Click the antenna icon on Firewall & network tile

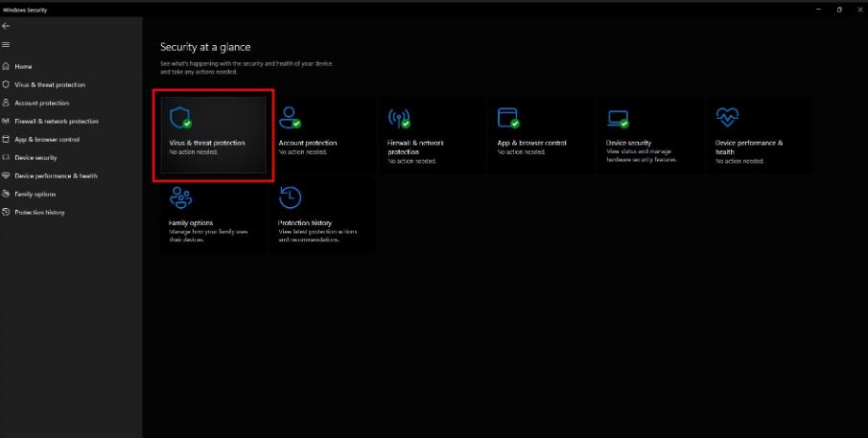pyautogui.click(x=399, y=118)
